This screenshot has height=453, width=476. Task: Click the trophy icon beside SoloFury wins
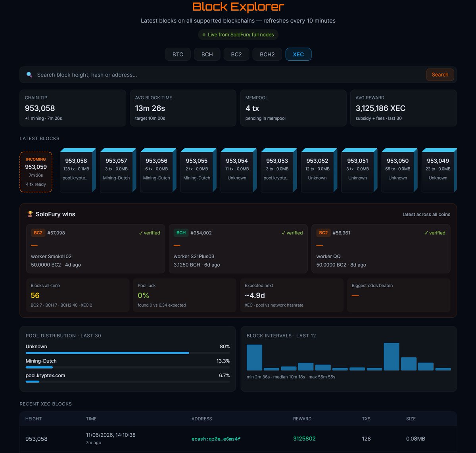click(x=30, y=214)
